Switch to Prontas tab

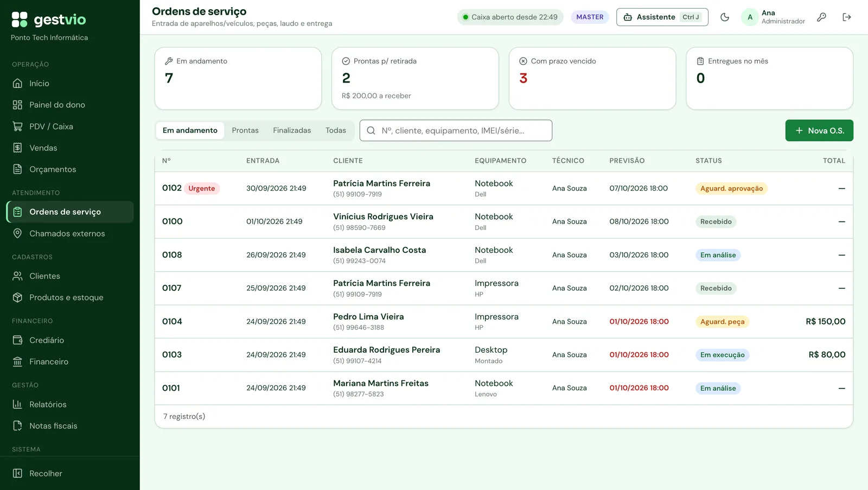[x=245, y=130]
